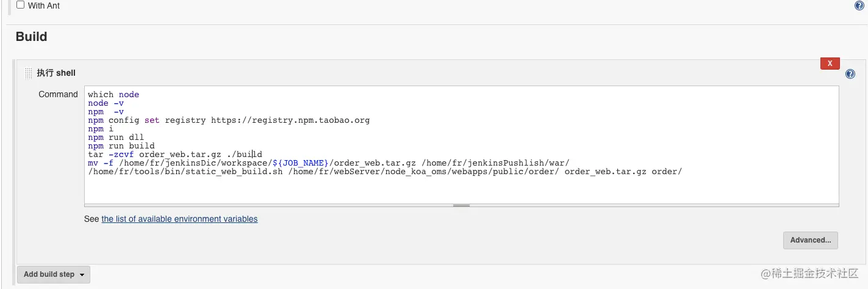Click the Command textarea resize handle

461,205
